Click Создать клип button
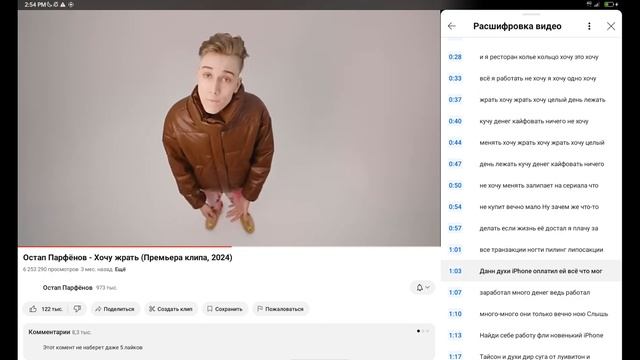The image size is (640, 360). (171, 309)
